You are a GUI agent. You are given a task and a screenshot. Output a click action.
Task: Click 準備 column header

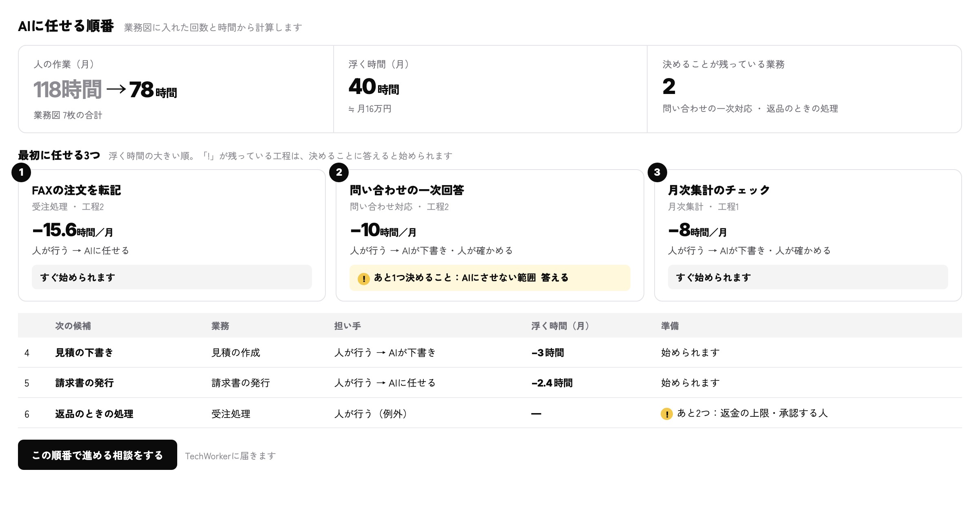(670, 326)
